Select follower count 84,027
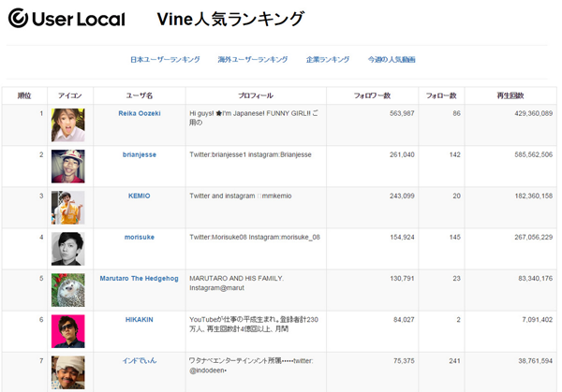This screenshot has height=392, width=562. pyautogui.click(x=404, y=319)
